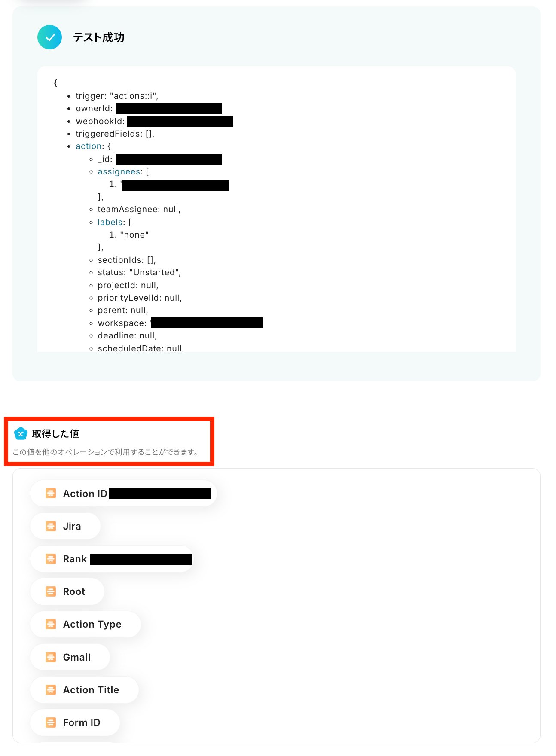Select the Form ID value chip
Screen dimensions: 556x756
pos(75,722)
